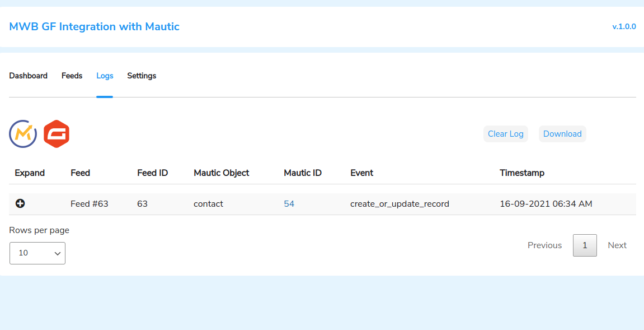Viewport: 644px width, 330px height.
Task: Click the Feed ID value 63
Action: 143,204
